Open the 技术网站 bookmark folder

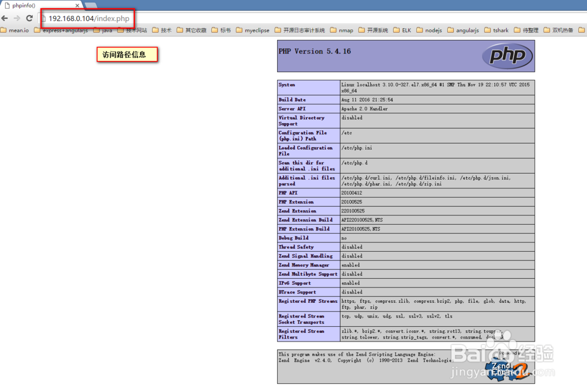[132, 31]
